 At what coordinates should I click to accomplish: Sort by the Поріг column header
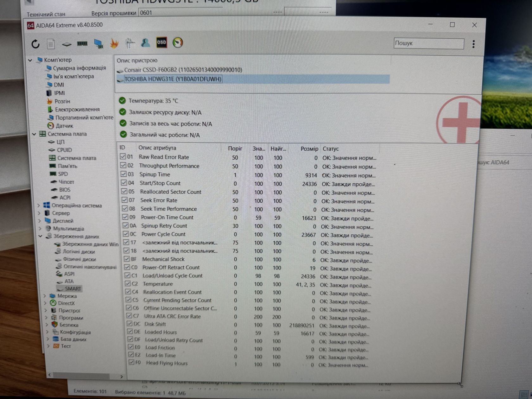(x=235, y=148)
